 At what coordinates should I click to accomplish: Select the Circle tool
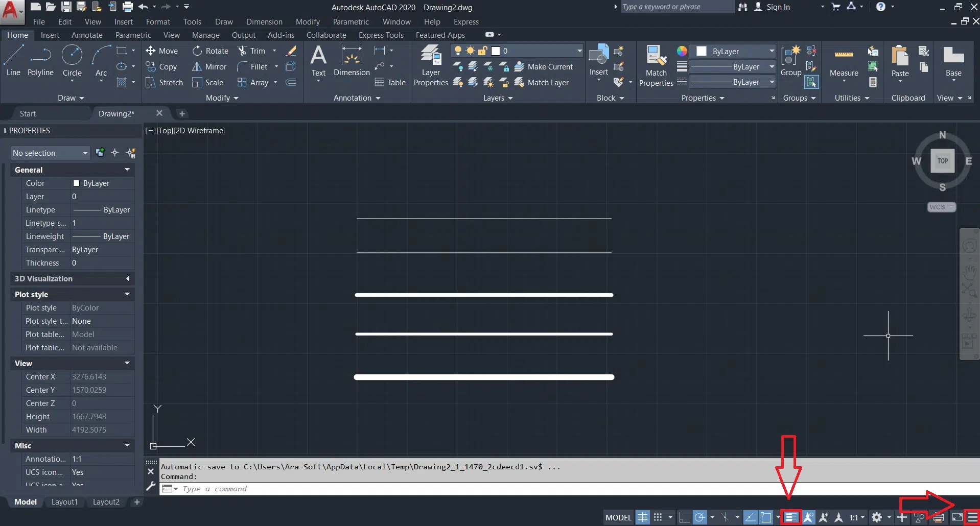[72, 61]
